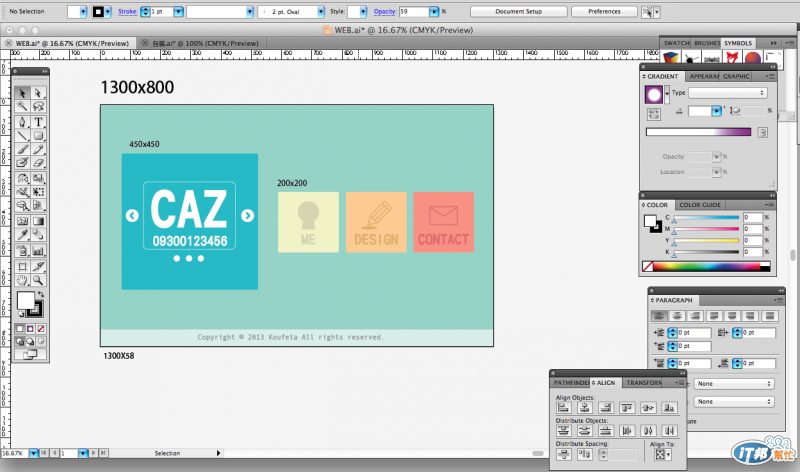This screenshot has height=472, width=800.
Task: Switch to the Transform tab
Action: click(643, 383)
